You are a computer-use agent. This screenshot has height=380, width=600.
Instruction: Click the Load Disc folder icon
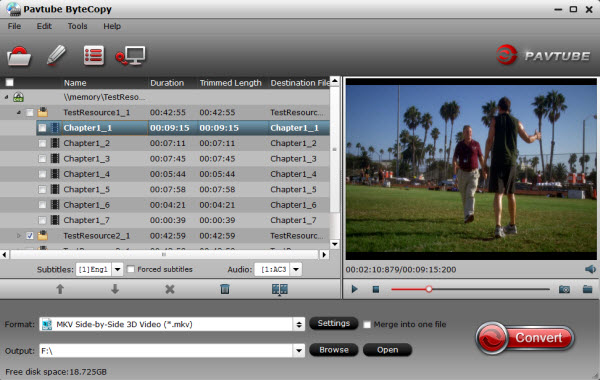coord(19,56)
